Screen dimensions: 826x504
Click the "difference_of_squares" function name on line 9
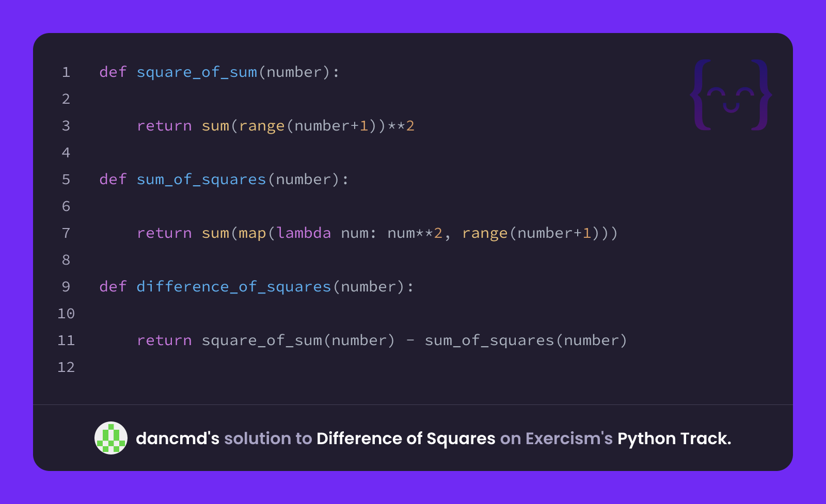pos(234,287)
